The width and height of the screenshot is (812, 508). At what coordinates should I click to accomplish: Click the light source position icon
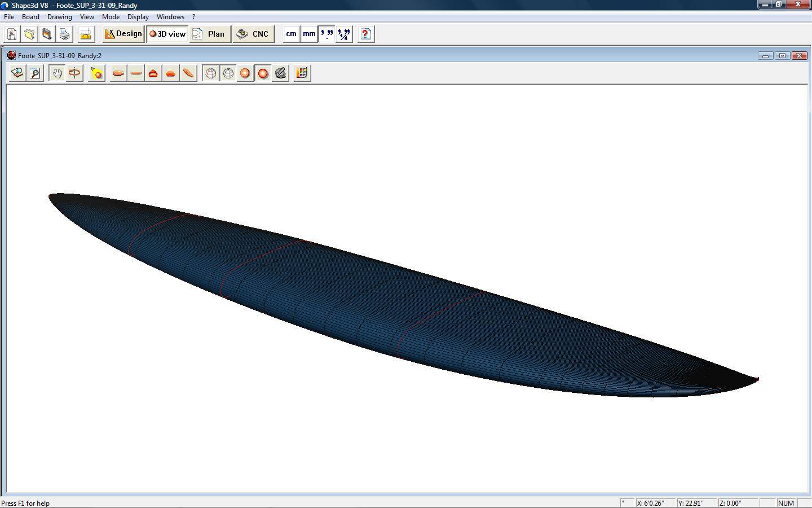(x=97, y=73)
